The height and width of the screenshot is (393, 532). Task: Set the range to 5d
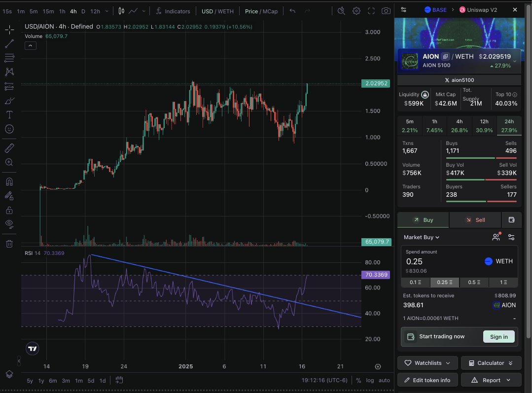pyautogui.click(x=91, y=381)
